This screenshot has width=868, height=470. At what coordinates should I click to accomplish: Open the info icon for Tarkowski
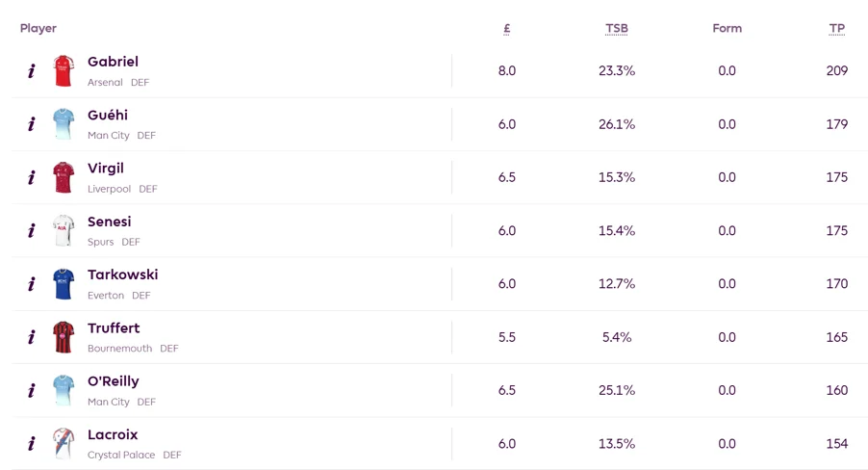[32, 284]
